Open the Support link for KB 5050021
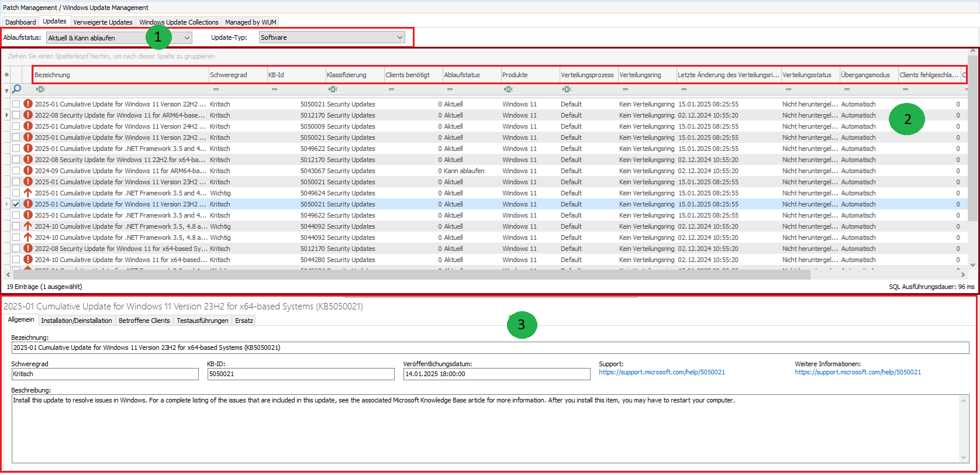The image size is (980, 475). tap(661, 372)
